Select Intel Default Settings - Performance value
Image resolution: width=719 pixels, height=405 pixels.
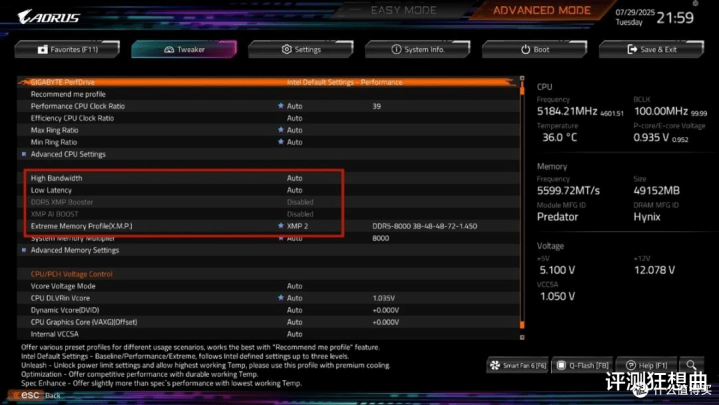(x=344, y=82)
